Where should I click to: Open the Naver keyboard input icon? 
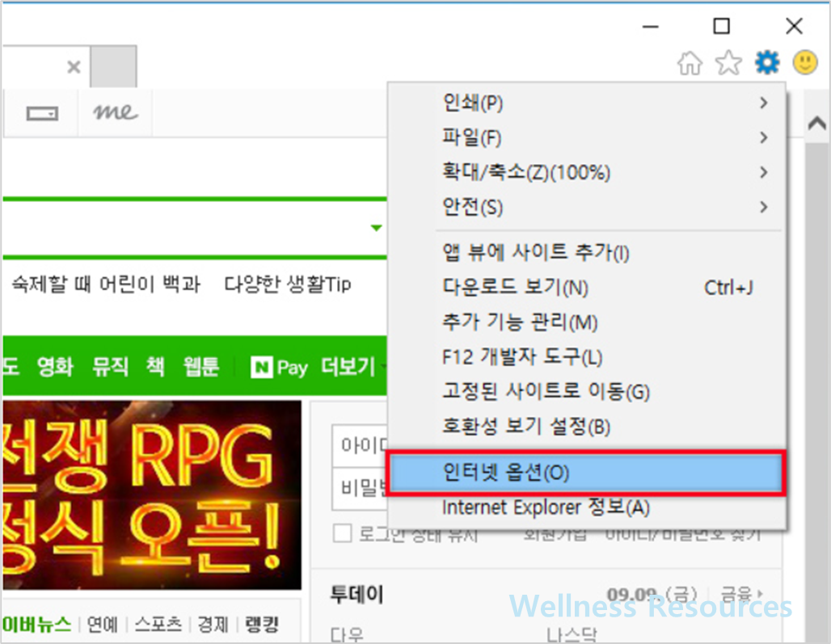point(42,113)
